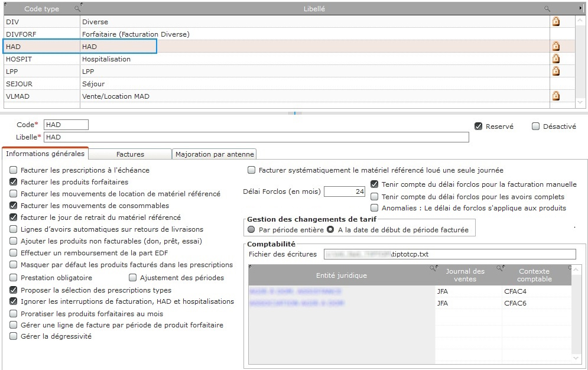Tick the Ajustement des périodes checkbox

pyautogui.click(x=133, y=278)
